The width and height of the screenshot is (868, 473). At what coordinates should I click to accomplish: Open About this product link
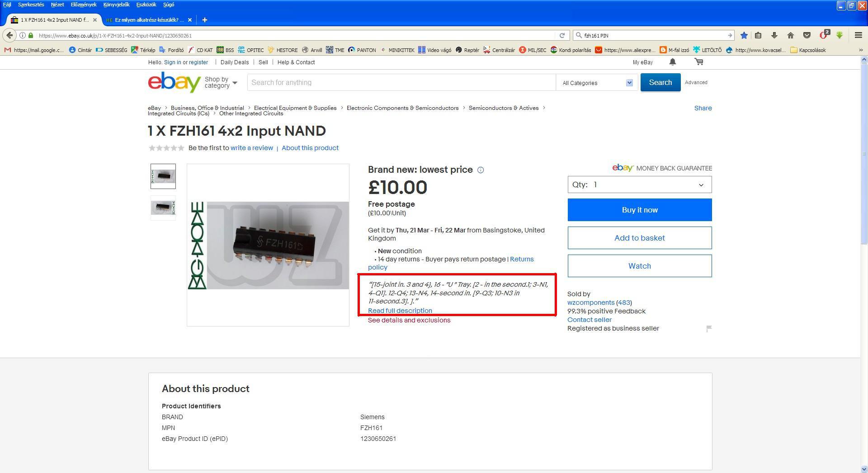(310, 148)
